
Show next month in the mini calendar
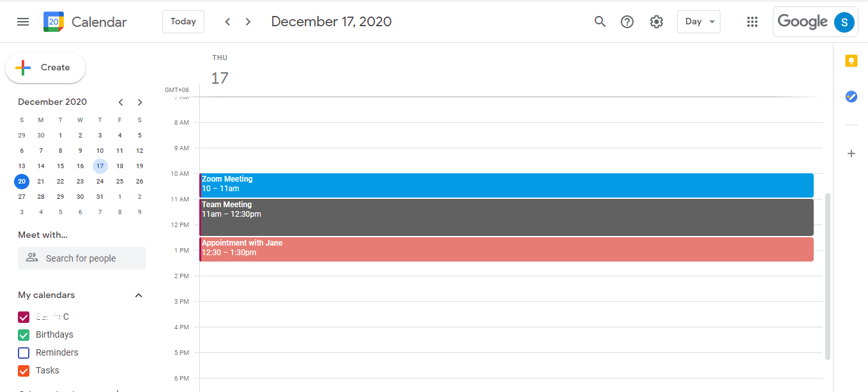coord(140,102)
